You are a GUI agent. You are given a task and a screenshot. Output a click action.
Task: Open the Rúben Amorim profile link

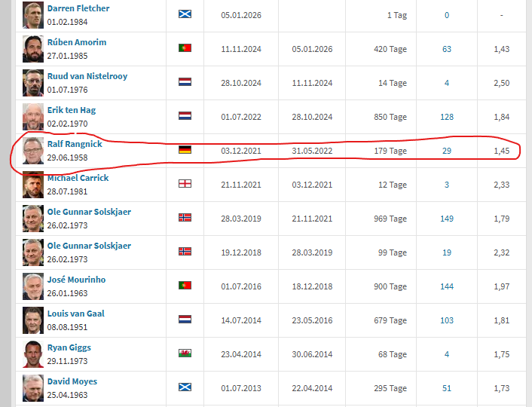(x=76, y=42)
